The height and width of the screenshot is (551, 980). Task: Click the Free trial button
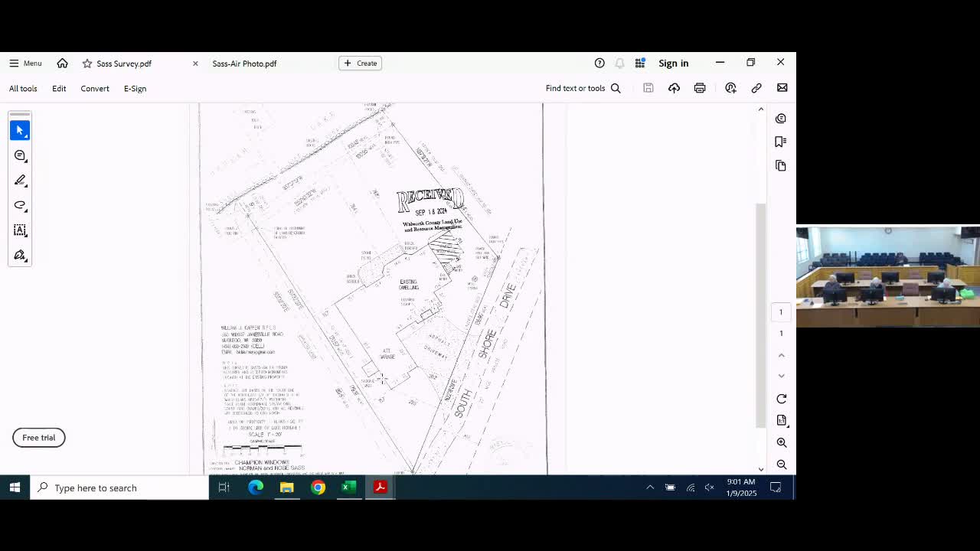click(x=39, y=438)
